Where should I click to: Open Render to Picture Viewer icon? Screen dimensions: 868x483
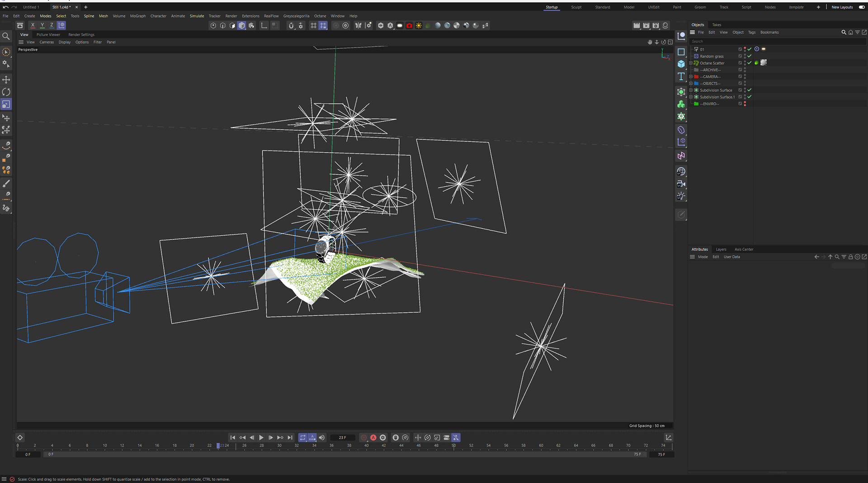[x=646, y=26]
